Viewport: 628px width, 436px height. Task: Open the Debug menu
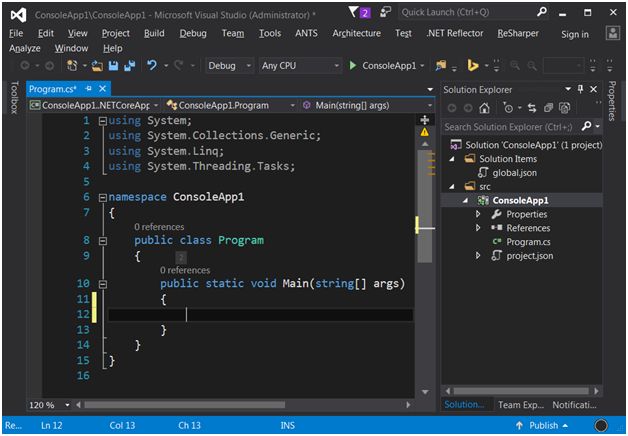tap(193, 33)
